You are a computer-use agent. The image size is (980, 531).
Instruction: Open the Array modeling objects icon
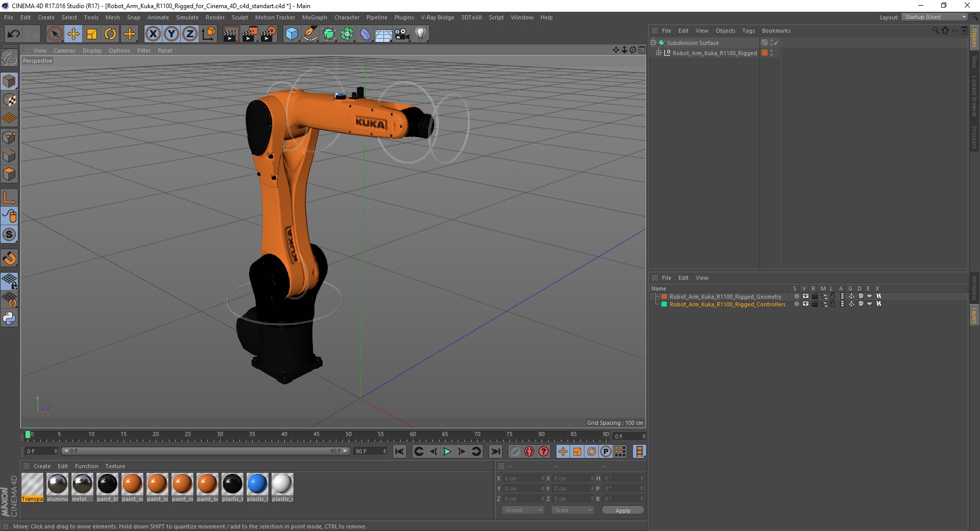pos(347,34)
